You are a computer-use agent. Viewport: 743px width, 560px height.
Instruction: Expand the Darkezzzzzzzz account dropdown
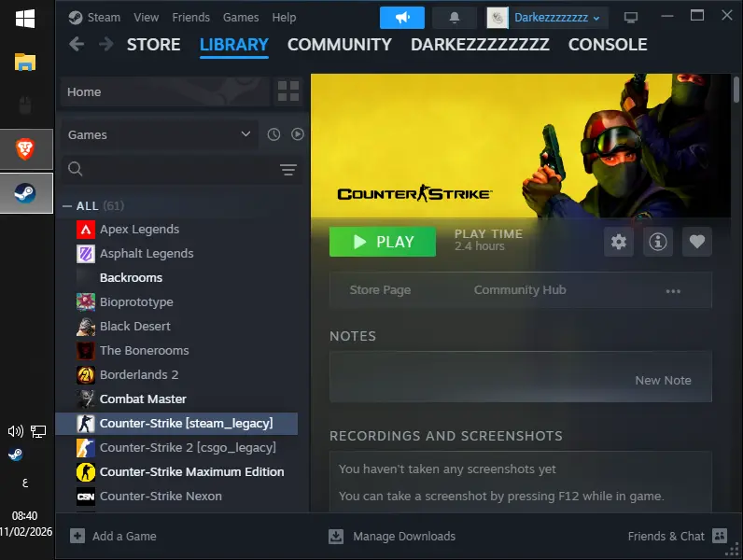pyautogui.click(x=556, y=18)
